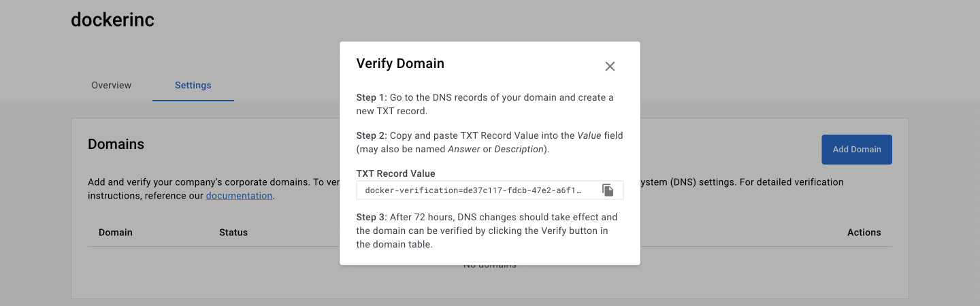The height and width of the screenshot is (306, 980).
Task: Click the Status column header
Action: coord(233,233)
